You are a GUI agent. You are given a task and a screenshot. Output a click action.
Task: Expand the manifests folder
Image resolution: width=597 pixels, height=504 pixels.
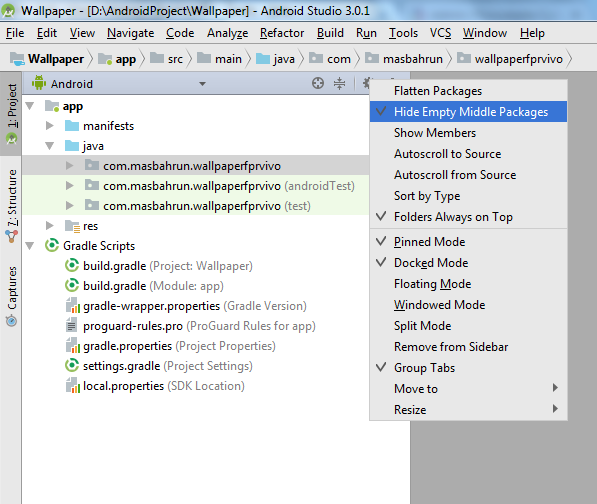(49, 126)
